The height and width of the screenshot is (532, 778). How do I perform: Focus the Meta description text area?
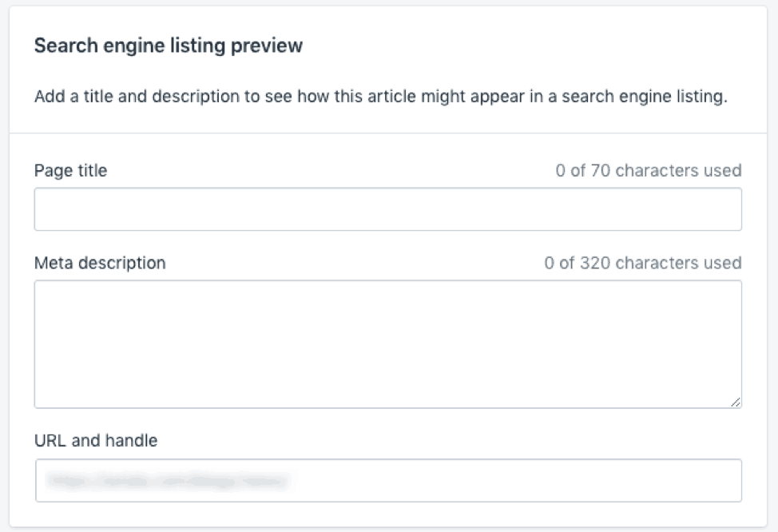click(387, 343)
